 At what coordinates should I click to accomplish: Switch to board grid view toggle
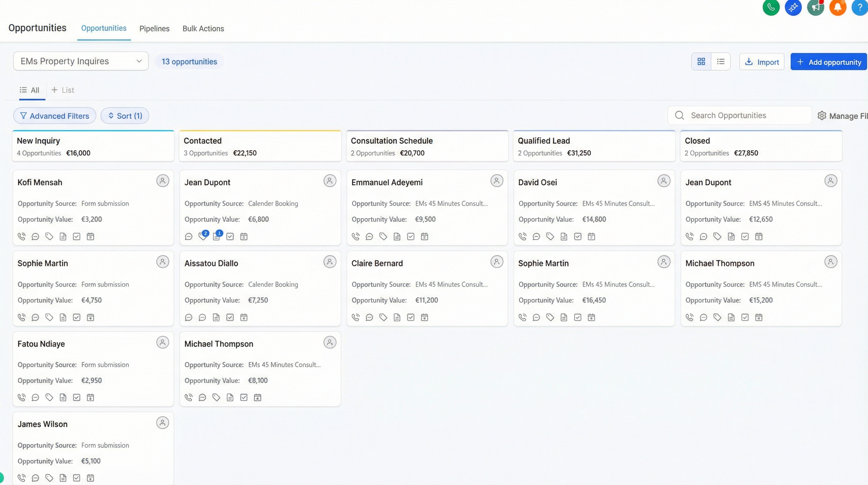pyautogui.click(x=701, y=61)
